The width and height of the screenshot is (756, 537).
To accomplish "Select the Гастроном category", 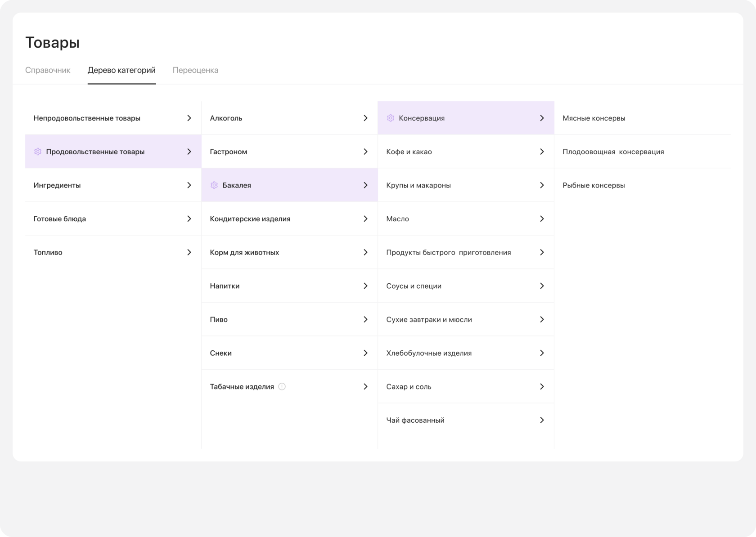I will pos(229,152).
